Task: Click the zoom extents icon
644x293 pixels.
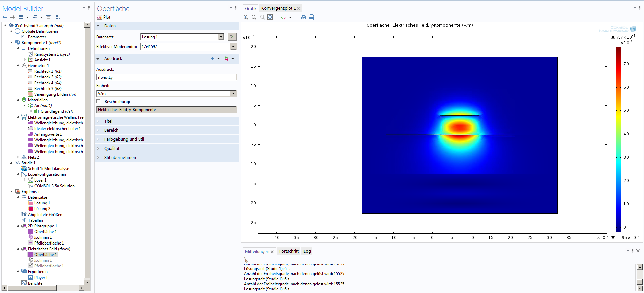Action: click(270, 17)
